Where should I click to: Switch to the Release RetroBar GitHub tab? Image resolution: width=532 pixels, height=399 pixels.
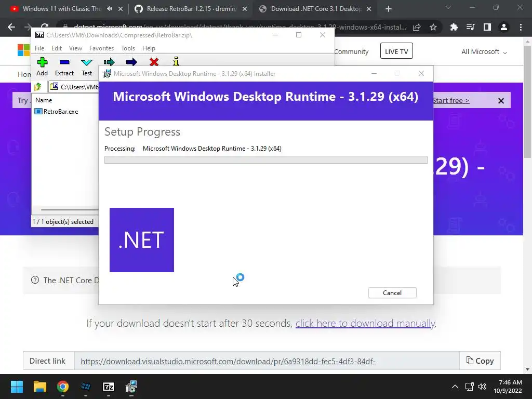(x=191, y=9)
